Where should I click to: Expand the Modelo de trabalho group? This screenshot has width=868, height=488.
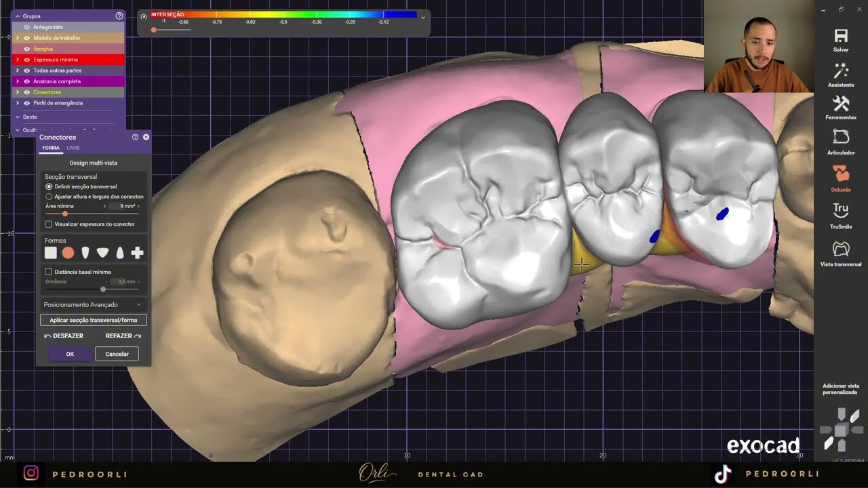18,38
